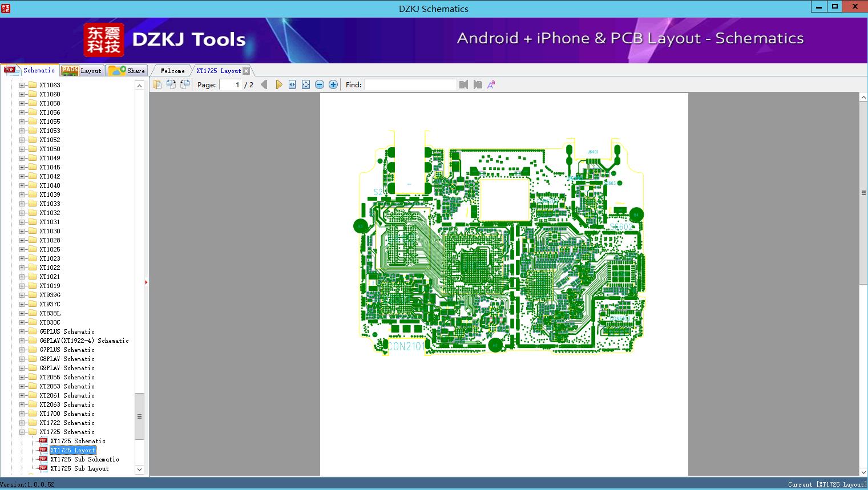The height and width of the screenshot is (490, 868).
Task: Click the Find text field
Action: pyautogui.click(x=410, y=84)
